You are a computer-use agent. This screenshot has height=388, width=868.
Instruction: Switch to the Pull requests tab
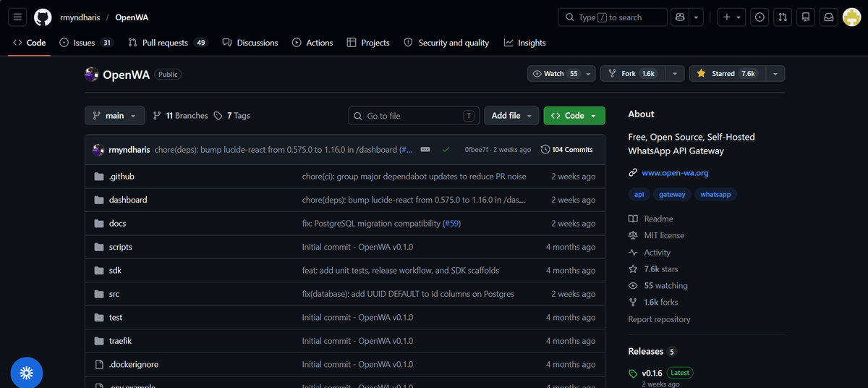168,43
